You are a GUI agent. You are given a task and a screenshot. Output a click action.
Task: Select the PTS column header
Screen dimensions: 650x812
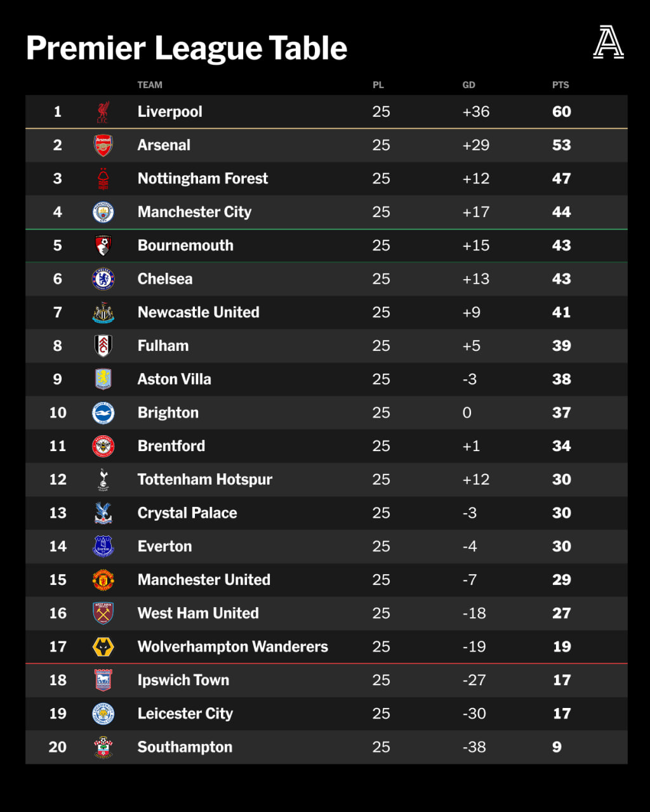pos(560,85)
